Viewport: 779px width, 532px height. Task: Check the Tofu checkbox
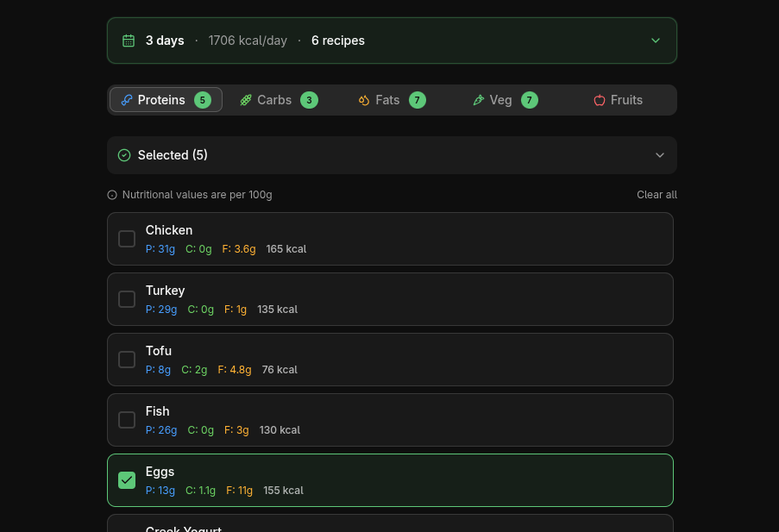point(127,360)
